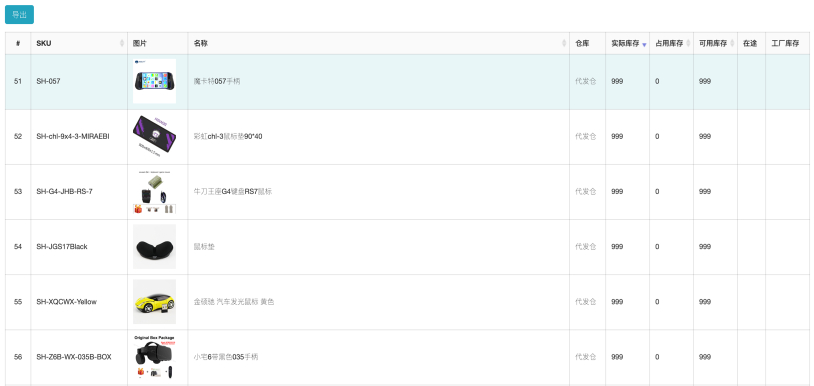
Task: Click row number 53
Action: (x=18, y=191)
